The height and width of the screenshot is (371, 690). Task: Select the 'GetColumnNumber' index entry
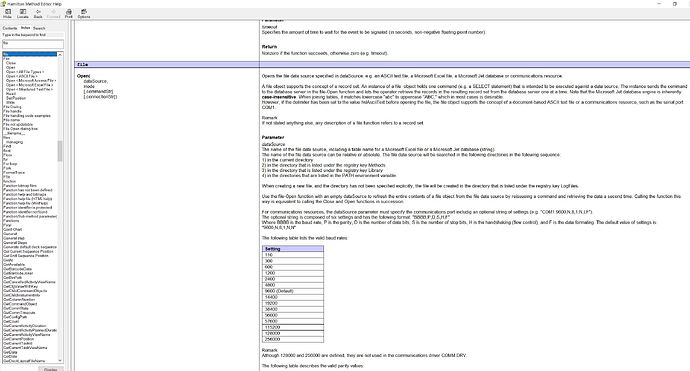[x=19, y=300]
